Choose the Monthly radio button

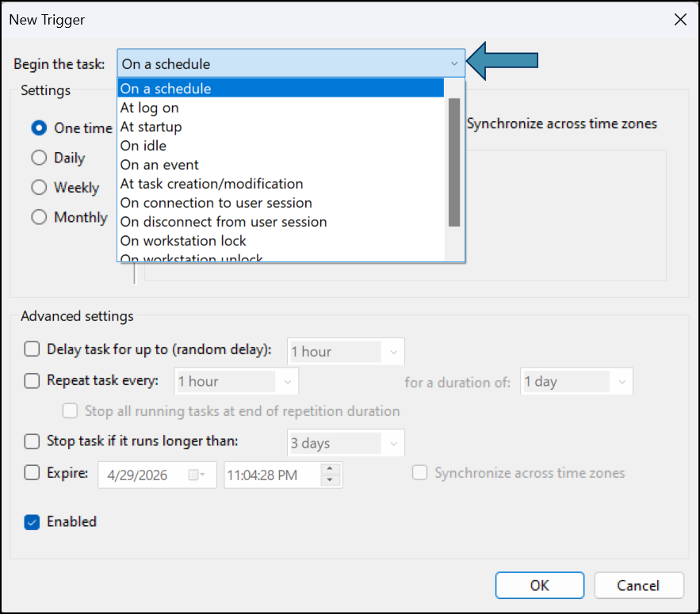39,217
